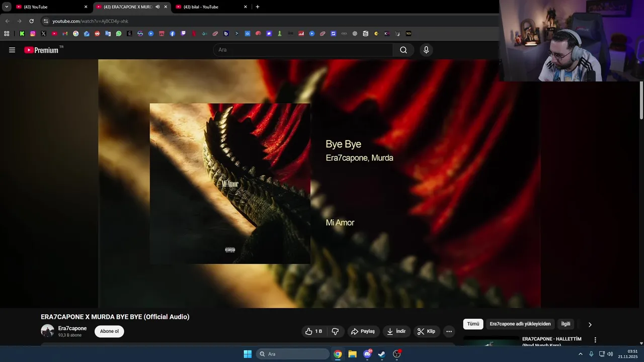Screen dimensions: 644x362
Task: Open OBS Studio from the taskbar
Action: pos(396,354)
